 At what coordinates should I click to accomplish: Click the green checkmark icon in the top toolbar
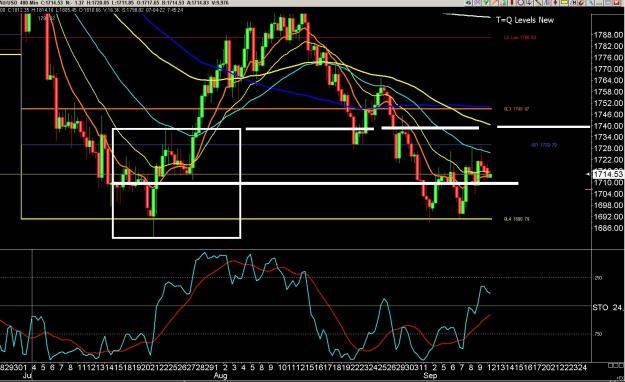[x=486, y=2]
